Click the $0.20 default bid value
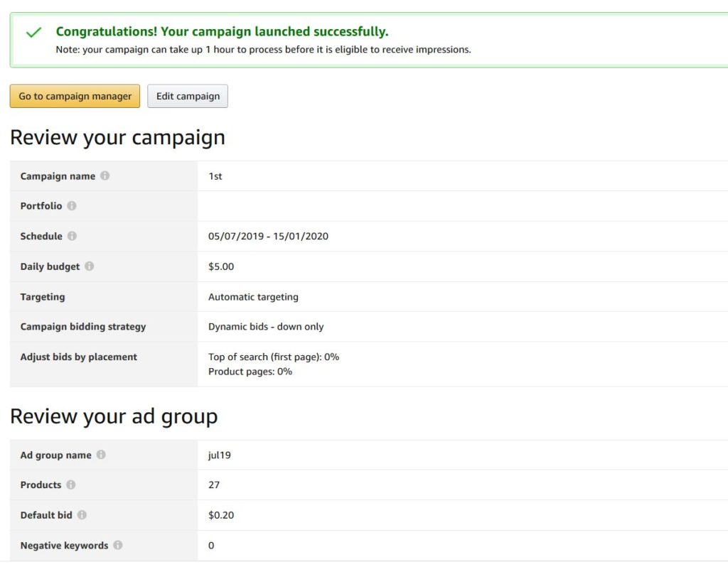 221,515
